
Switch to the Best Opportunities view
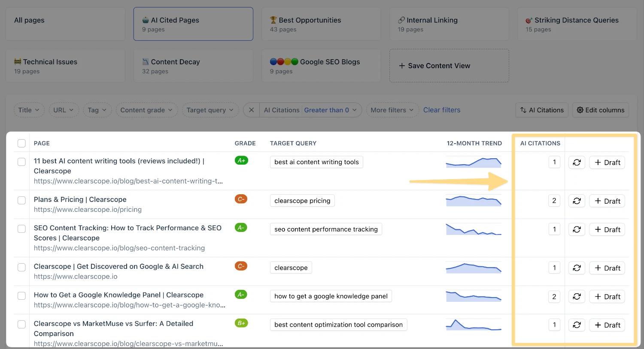321,24
